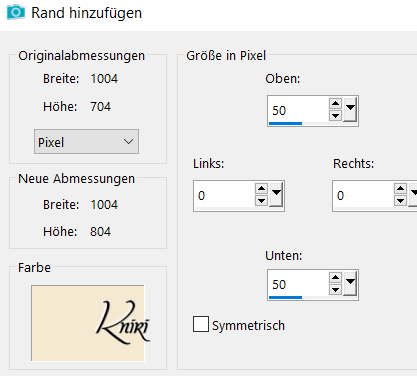The height and width of the screenshot is (376, 417).
Task: Open the Pixel units dropdown
Action: [86, 142]
